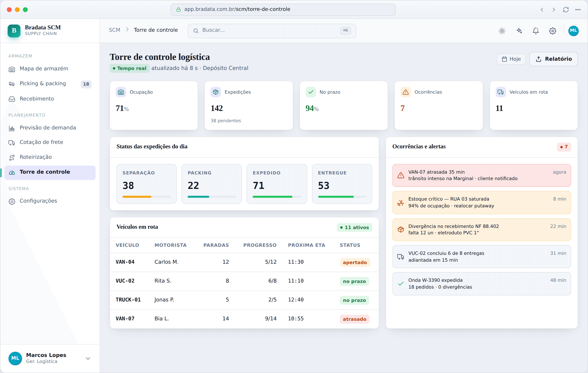Image resolution: width=588 pixels, height=373 pixels.
Task: Open the AI sparkle assistant icon
Action: pyautogui.click(x=519, y=31)
